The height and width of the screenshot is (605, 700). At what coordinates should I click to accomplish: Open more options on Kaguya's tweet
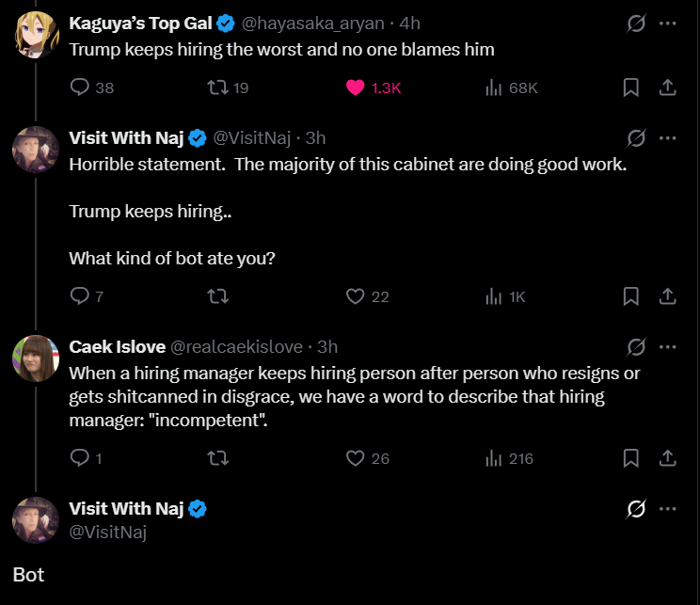click(668, 24)
